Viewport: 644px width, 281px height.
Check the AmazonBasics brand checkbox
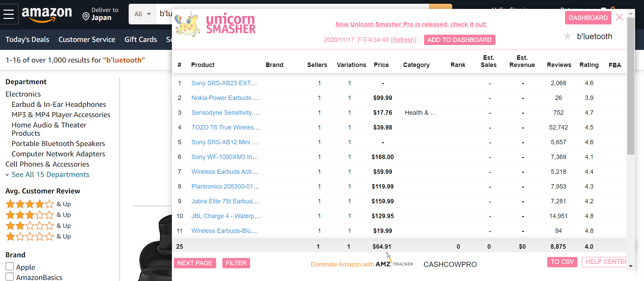pyautogui.click(x=10, y=277)
